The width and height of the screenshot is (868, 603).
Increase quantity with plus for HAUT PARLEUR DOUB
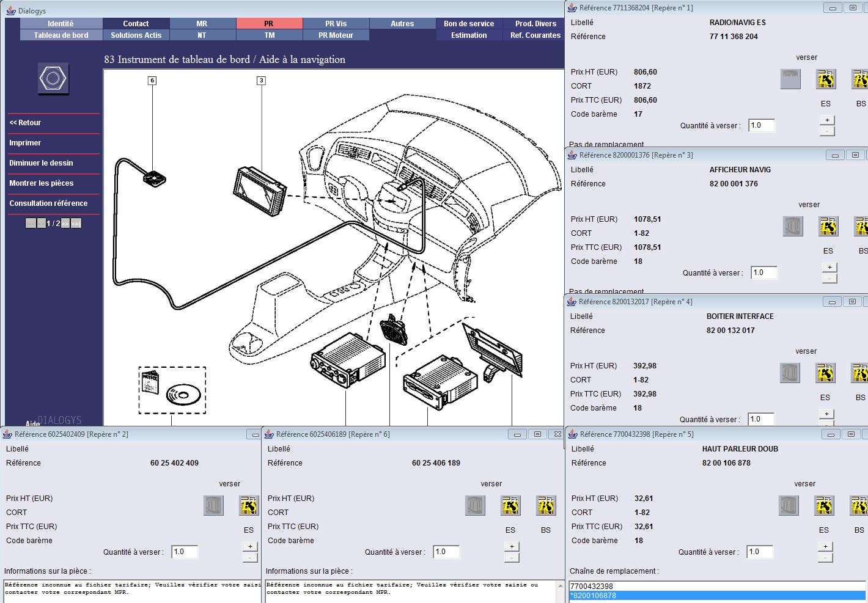click(825, 547)
